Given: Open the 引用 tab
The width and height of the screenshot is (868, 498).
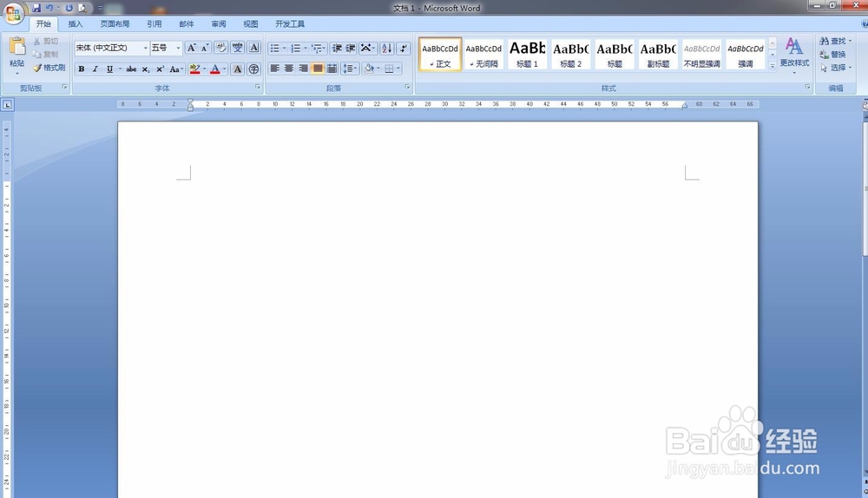Looking at the screenshot, I should (155, 23).
